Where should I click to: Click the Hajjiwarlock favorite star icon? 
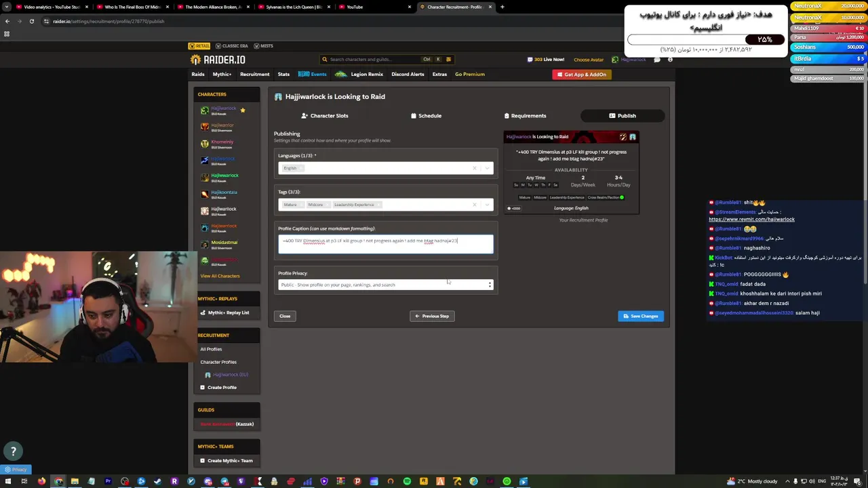tap(243, 110)
